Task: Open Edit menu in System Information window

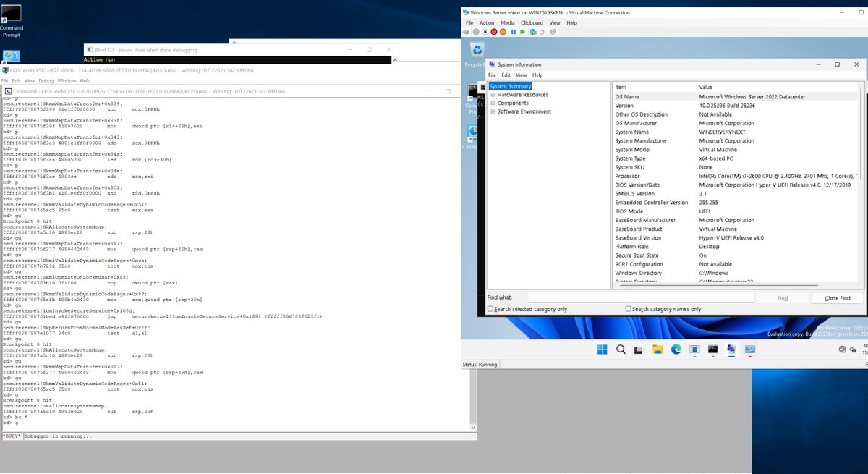Action: [506, 75]
